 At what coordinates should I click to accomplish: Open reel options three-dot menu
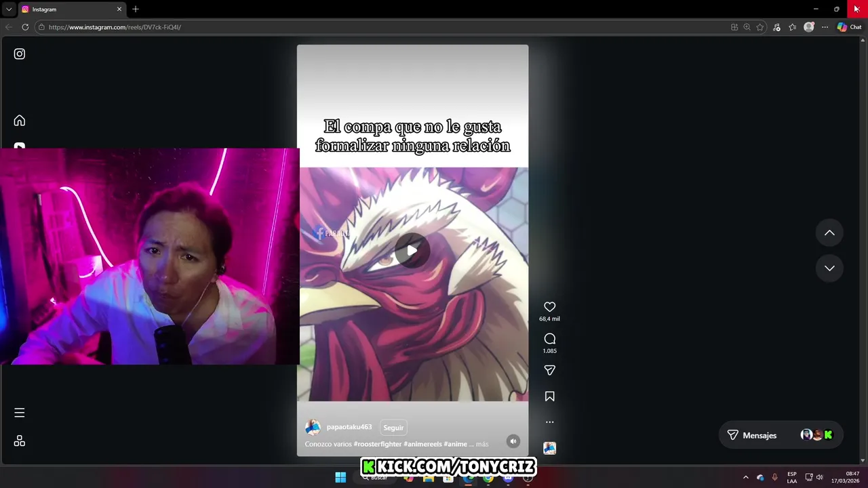click(x=550, y=422)
